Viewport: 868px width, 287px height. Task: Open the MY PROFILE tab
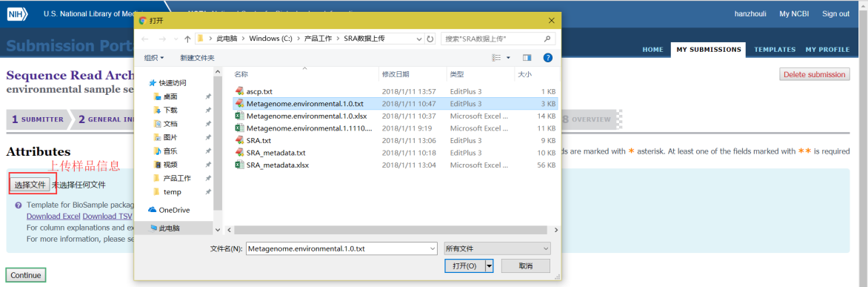point(827,49)
